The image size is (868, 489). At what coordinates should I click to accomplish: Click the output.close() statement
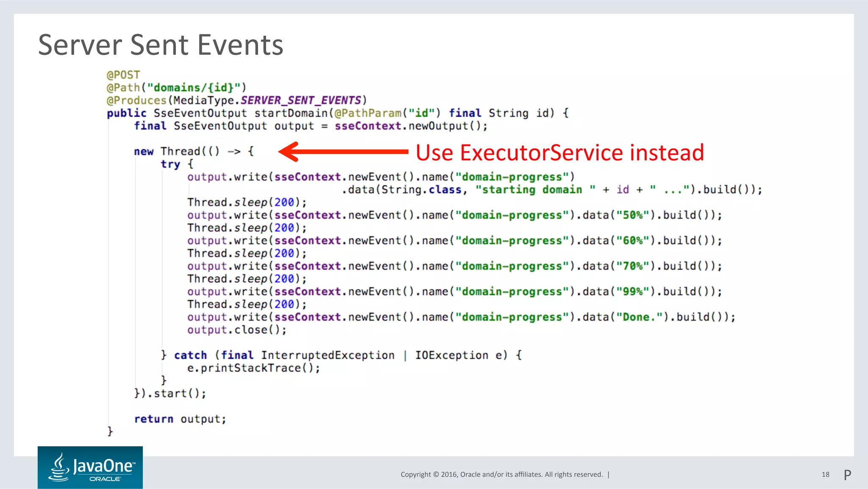[x=236, y=330]
